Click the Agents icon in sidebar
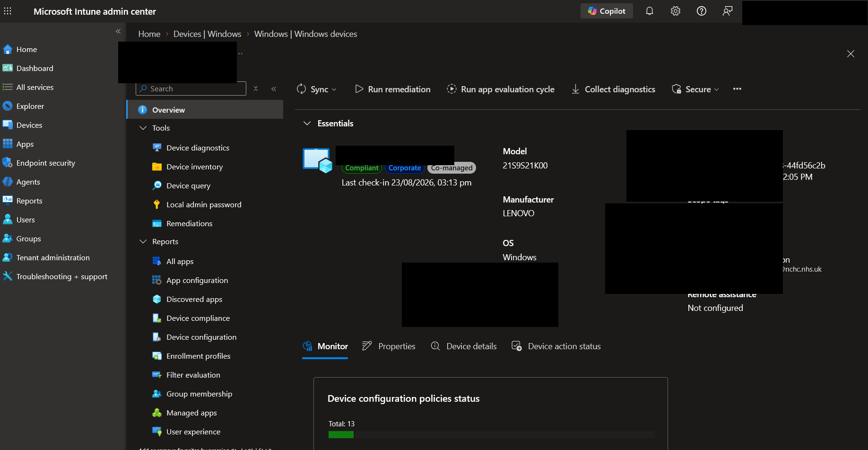Image resolution: width=868 pixels, height=450 pixels. [x=8, y=182]
